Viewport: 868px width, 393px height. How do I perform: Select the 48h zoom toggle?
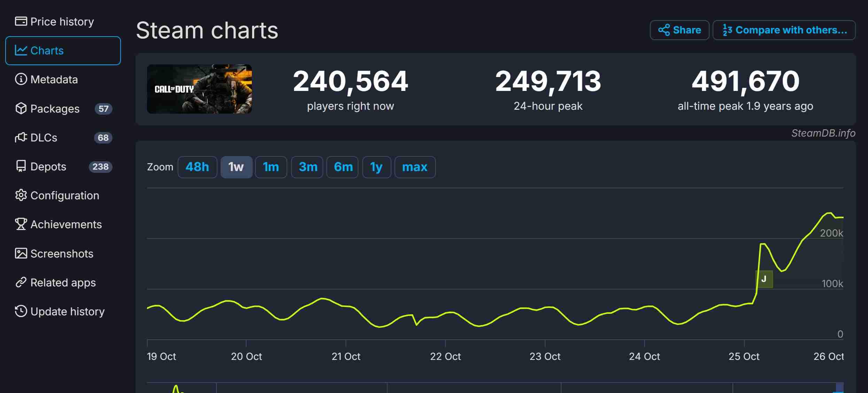click(197, 167)
